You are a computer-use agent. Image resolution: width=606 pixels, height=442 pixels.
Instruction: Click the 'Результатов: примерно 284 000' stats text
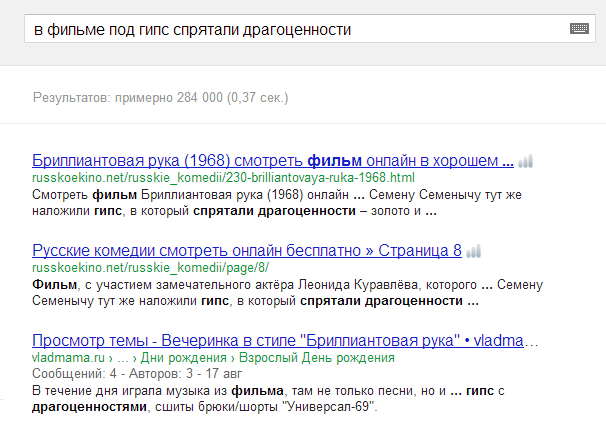(160, 98)
